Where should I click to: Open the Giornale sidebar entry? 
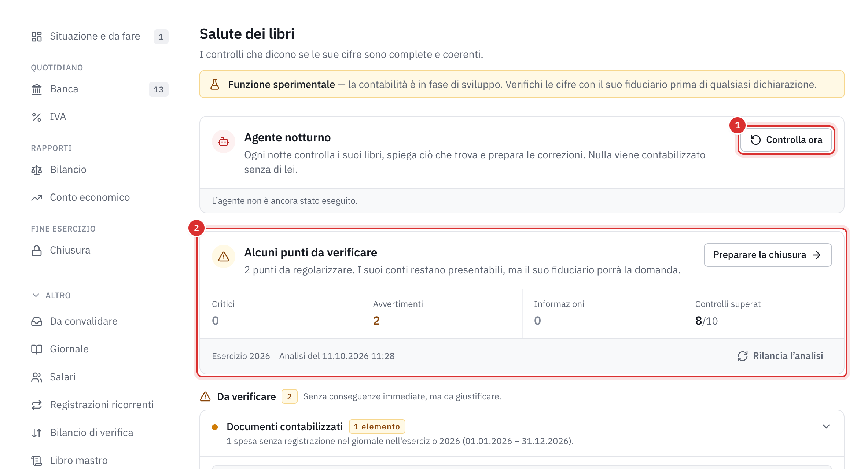pyautogui.click(x=100, y=349)
